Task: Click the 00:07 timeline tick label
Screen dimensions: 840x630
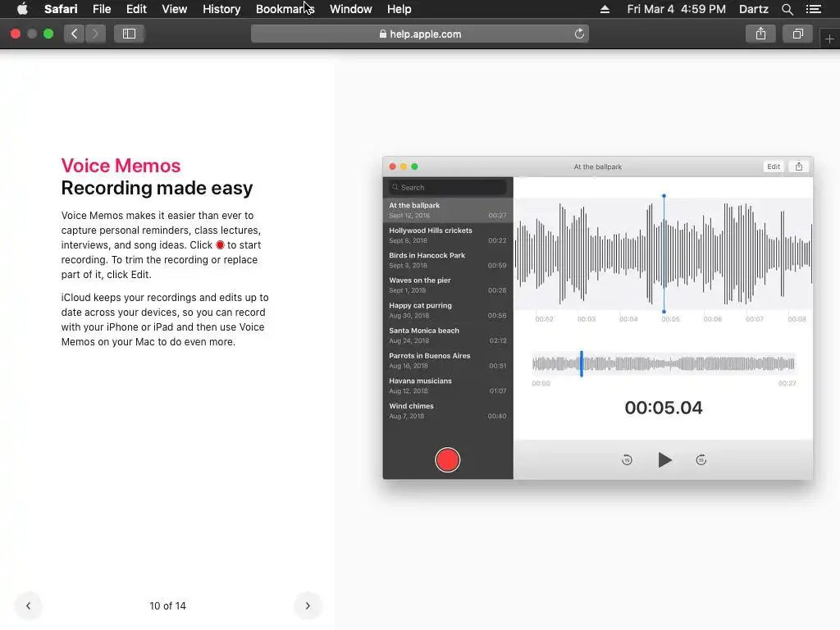Action: [x=755, y=319]
